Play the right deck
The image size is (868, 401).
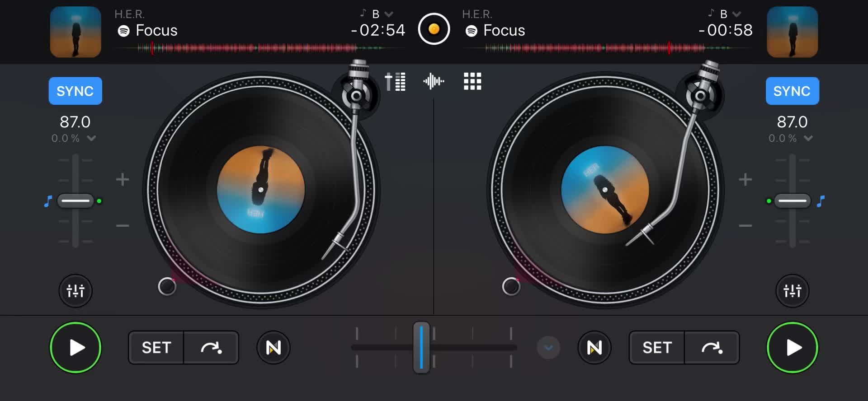point(792,348)
